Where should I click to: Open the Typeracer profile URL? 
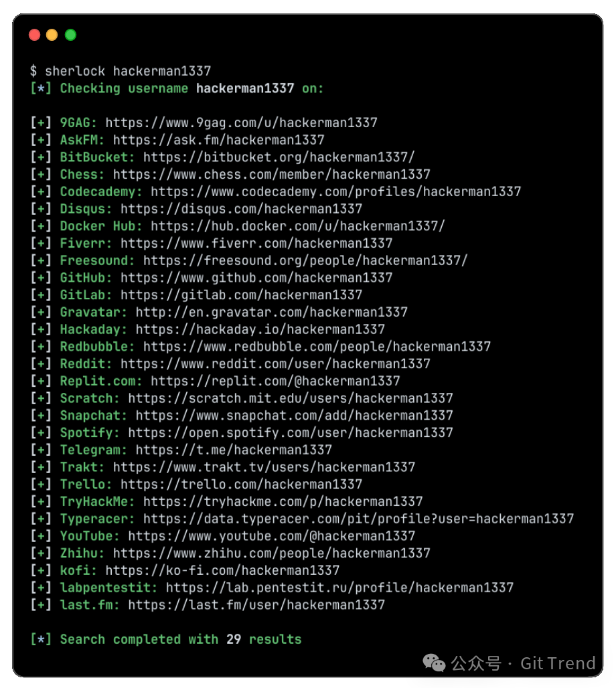(x=358, y=519)
